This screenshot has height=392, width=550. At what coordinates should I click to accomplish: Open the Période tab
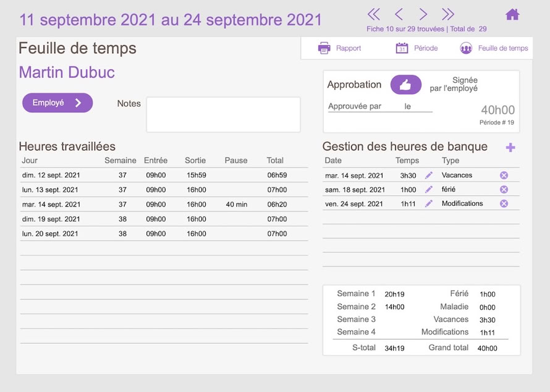point(417,48)
